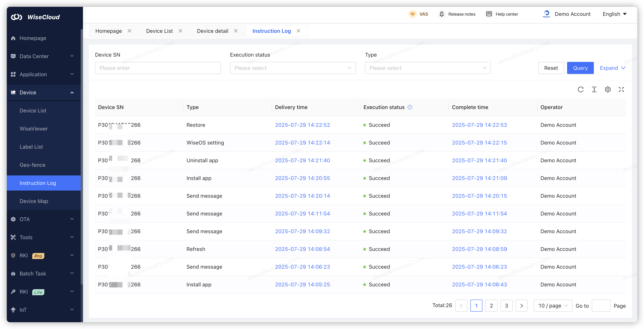
Task: Open the row density icon
Action: point(594,90)
